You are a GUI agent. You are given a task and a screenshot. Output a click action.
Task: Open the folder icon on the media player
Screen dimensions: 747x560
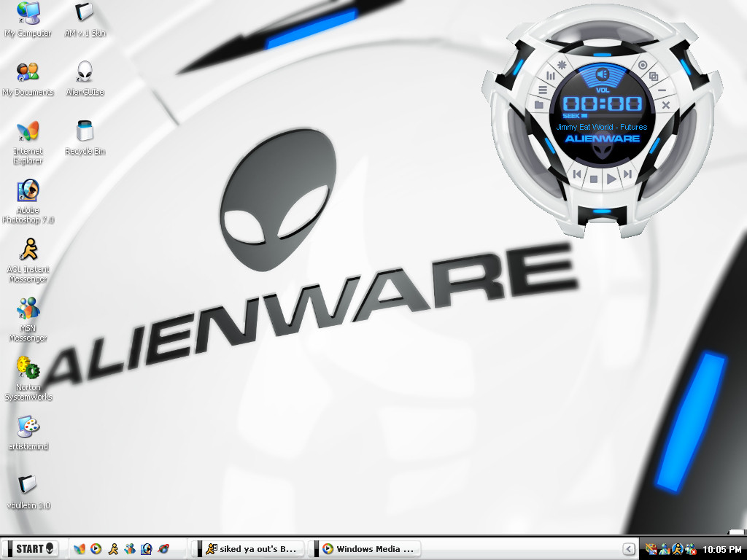[x=539, y=105]
